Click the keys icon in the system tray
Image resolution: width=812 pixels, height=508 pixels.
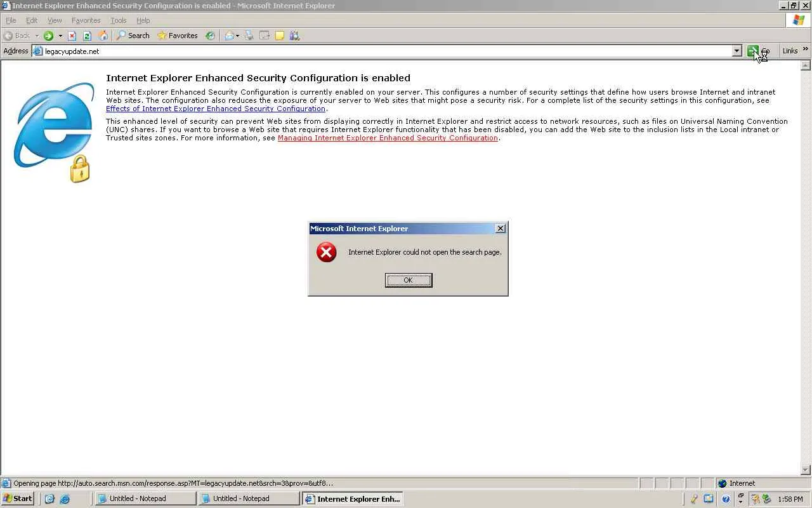coord(755,499)
